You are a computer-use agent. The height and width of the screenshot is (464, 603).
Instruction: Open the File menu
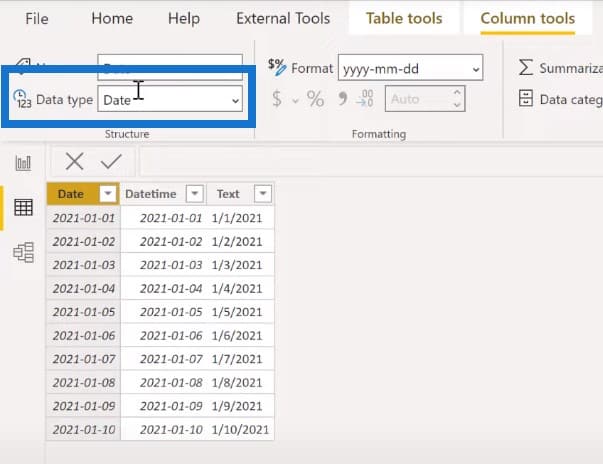coord(37,18)
